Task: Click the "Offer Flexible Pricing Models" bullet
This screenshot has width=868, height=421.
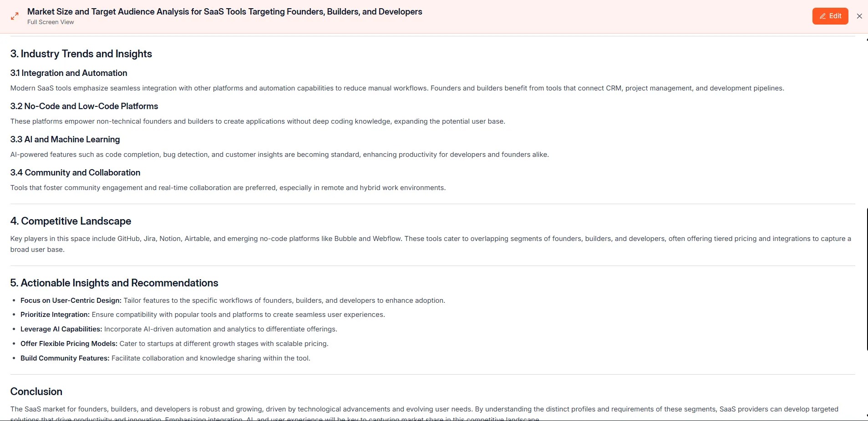Action: point(69,344)
